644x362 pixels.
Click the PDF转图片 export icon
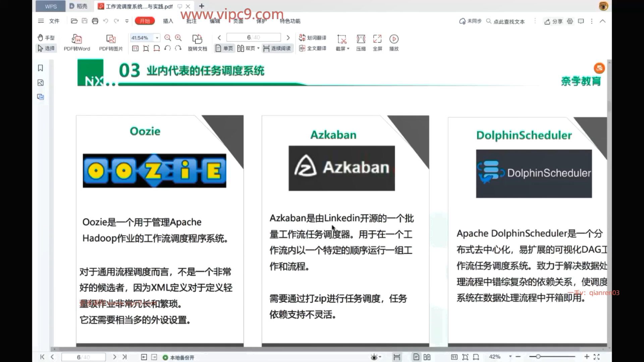pos(111,39)
